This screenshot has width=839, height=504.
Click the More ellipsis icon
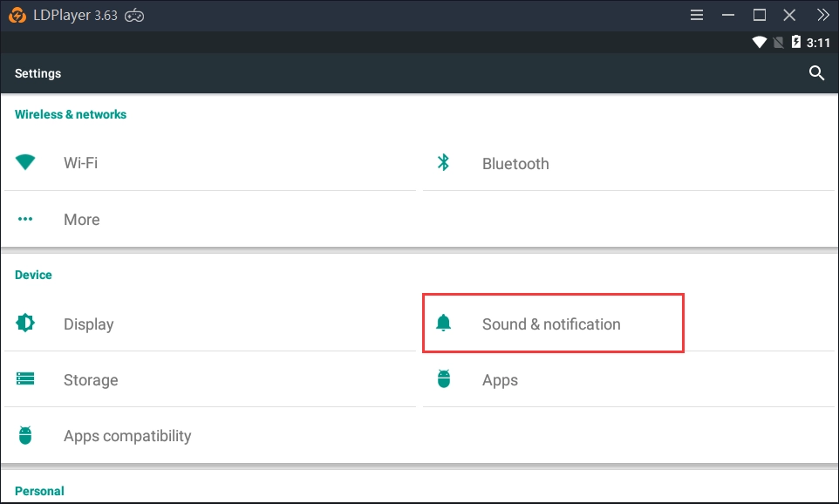24,219
